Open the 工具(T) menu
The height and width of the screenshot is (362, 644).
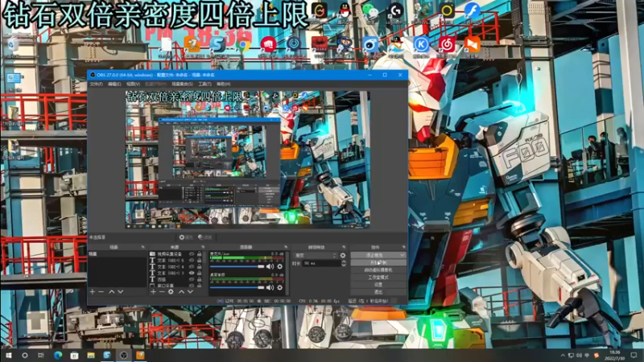point(204,84)
